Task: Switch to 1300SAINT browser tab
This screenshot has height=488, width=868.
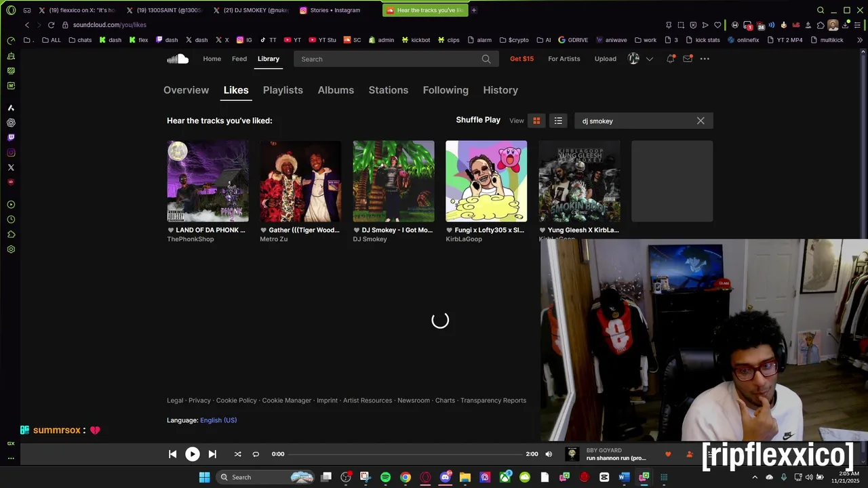Action: [x=163, y=10]
